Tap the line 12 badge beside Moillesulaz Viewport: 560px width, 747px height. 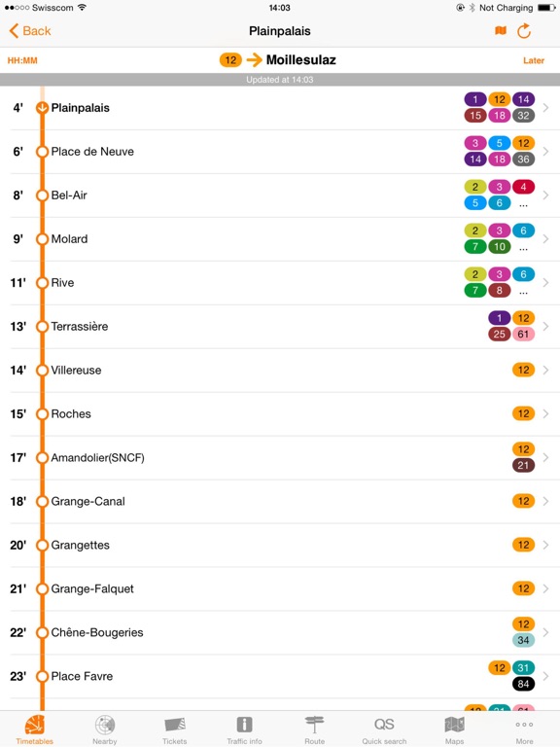pos(230,60)
